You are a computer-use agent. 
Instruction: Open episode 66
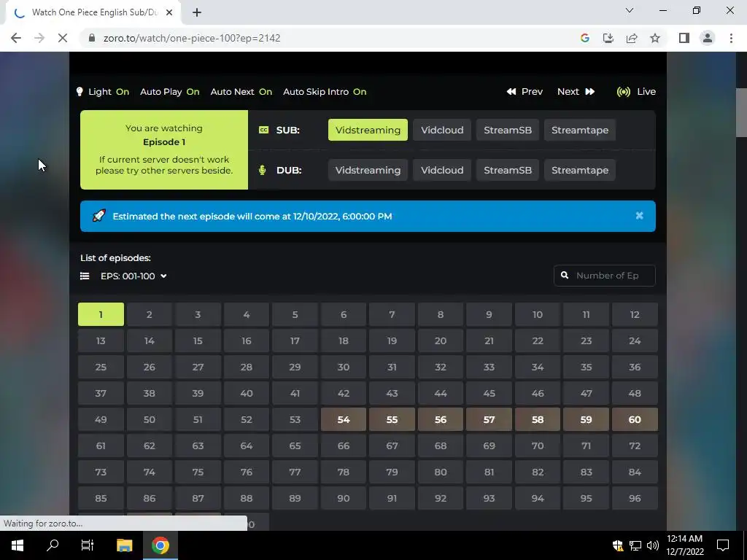pyautogui.click(x=344, y=446)
